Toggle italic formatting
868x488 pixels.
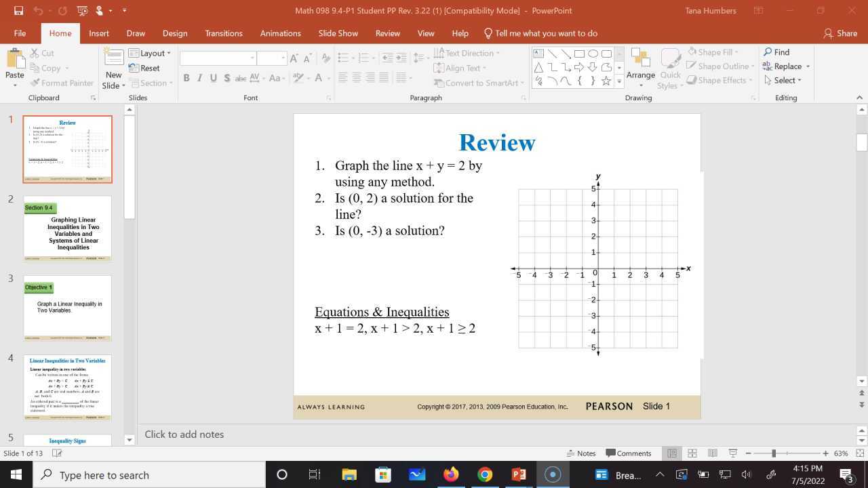[x=199, y=77]
